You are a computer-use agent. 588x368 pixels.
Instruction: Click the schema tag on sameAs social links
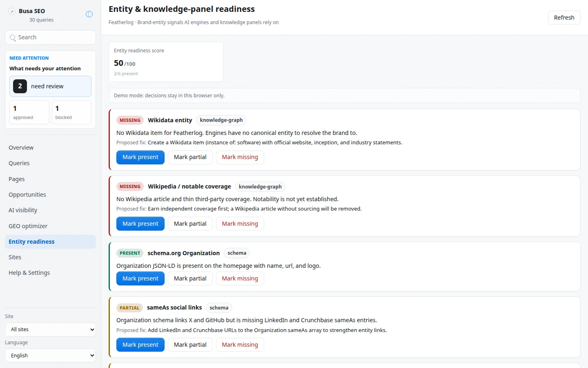[219, 308]
